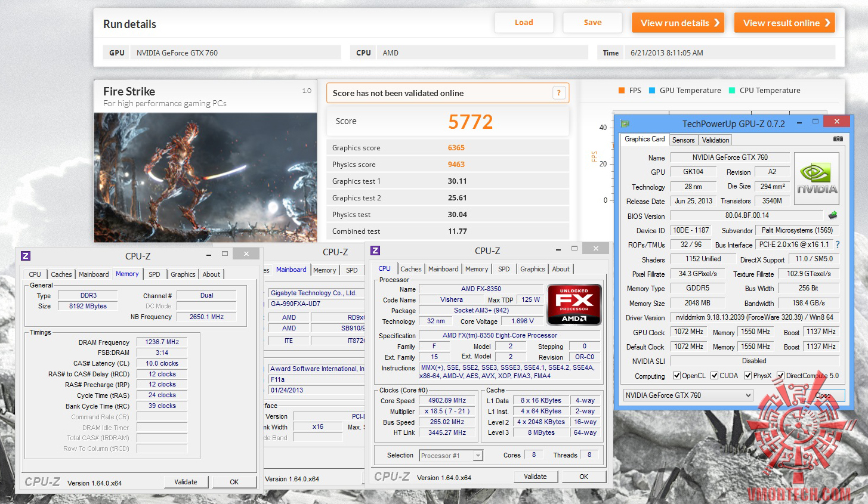Viewport: 868px width, 504px height.
Task: Click OK in the CPU-Z CPU window
Action: coord(584,477)
